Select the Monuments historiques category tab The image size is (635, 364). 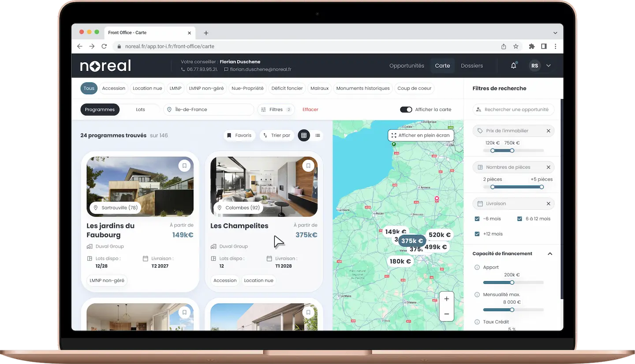[363, 89]
